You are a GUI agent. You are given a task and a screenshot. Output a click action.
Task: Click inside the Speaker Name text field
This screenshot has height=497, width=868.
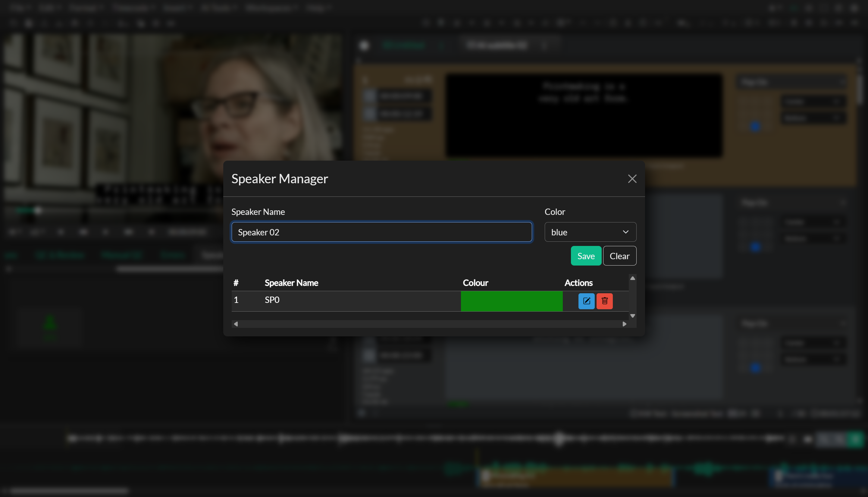pyautogui.click(x=381, y=232)
